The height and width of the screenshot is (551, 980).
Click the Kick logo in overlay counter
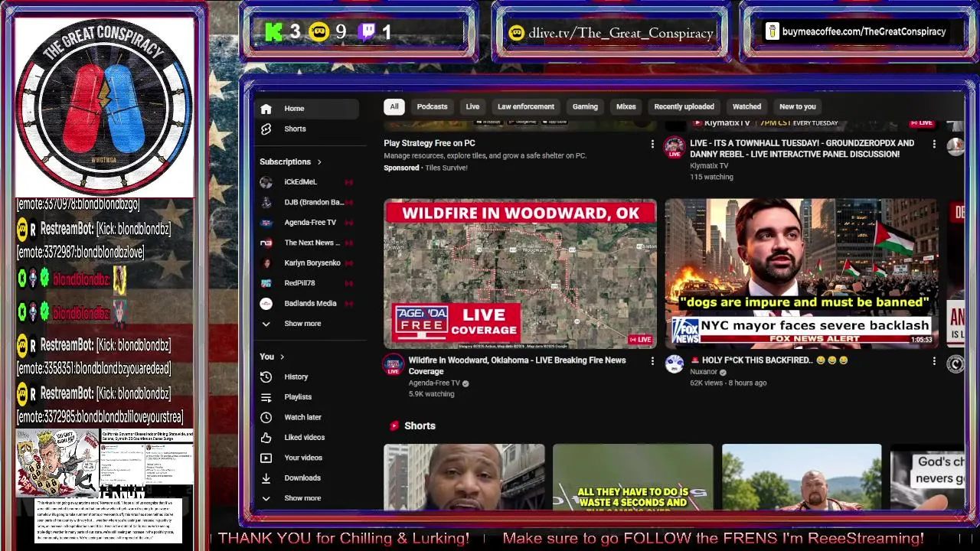pos(274,32)
